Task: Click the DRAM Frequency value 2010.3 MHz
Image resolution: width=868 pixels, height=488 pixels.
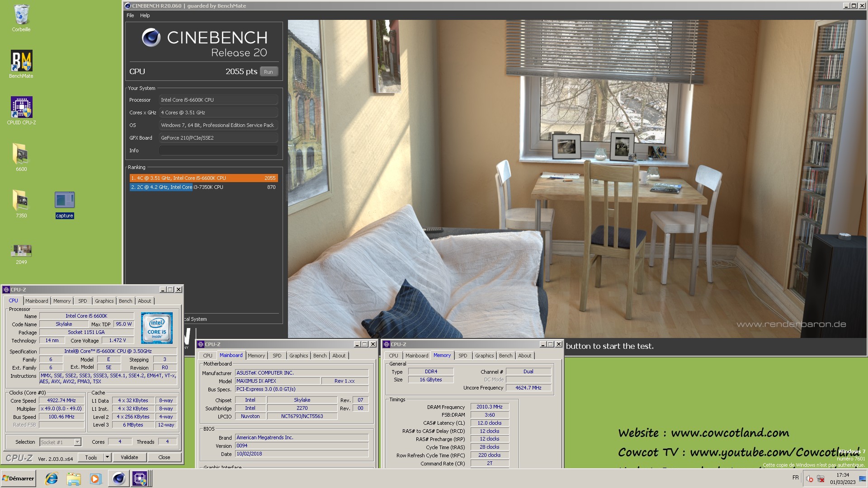Action: [x=490, y=407]
